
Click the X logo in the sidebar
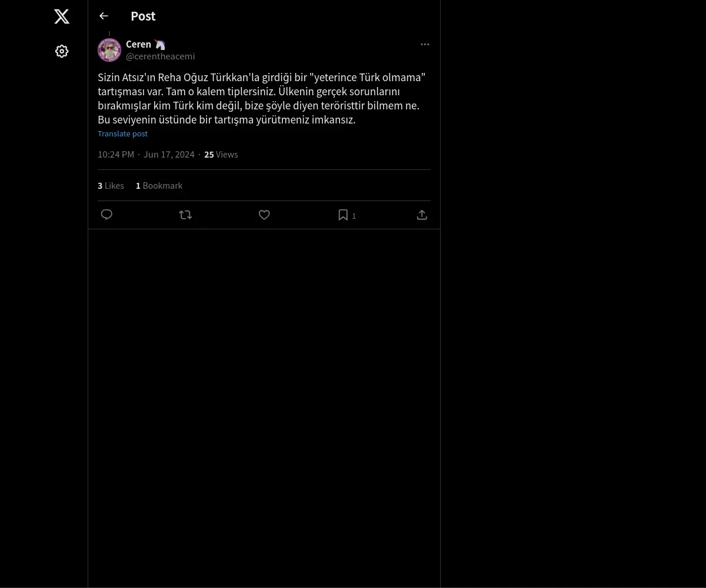point(62,16)
